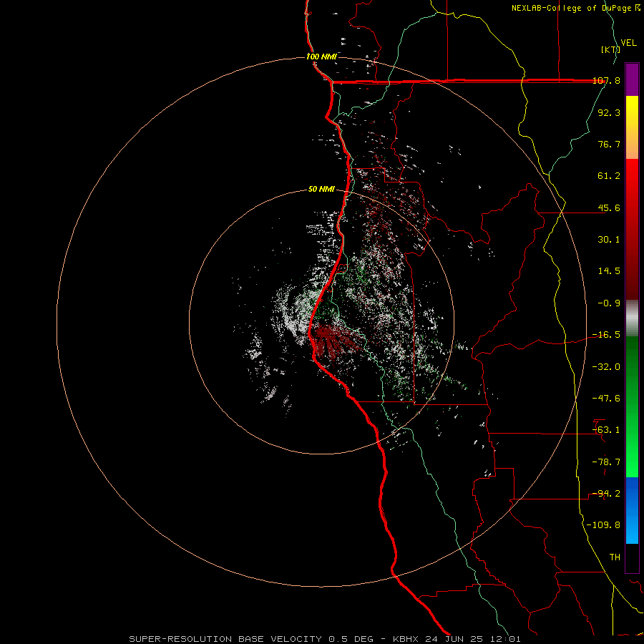Click the 45.6 legend value
The image size is (644, 644).
point(609,208)
